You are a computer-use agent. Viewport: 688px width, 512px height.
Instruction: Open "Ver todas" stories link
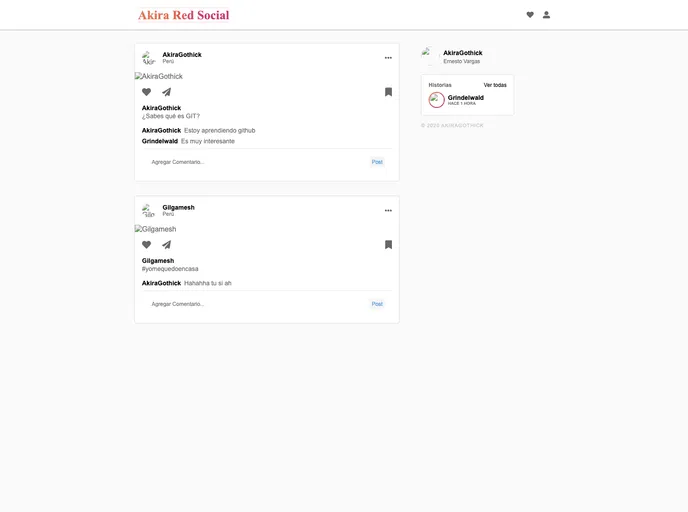(x=495, y=85)
